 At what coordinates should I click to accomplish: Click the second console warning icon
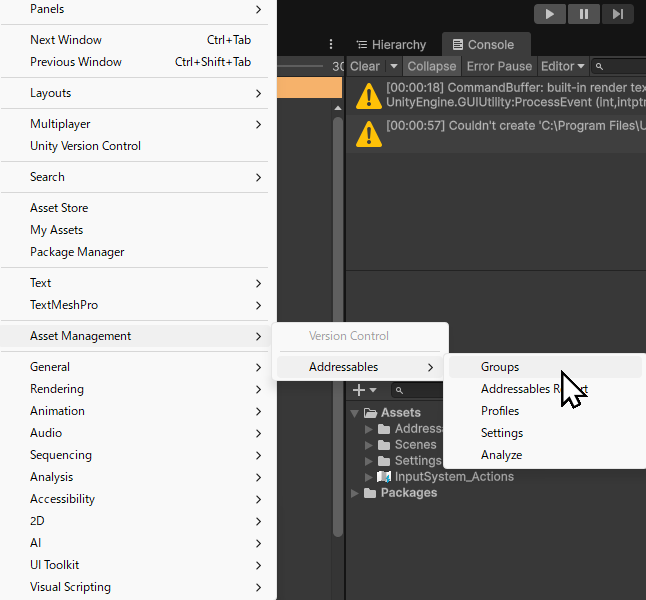(x=368, y=133)
